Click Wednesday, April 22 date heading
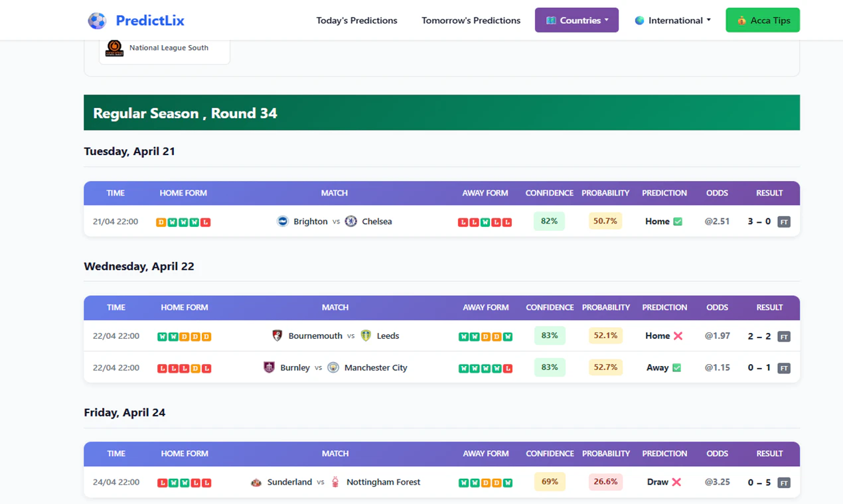The height and width of the screenshot is (504, 843). tap(139, 266)
